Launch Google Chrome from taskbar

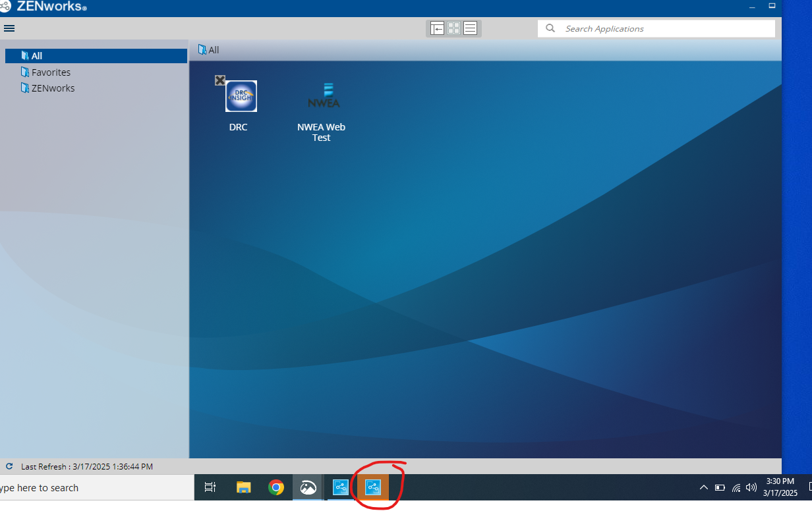pos(276,487)
